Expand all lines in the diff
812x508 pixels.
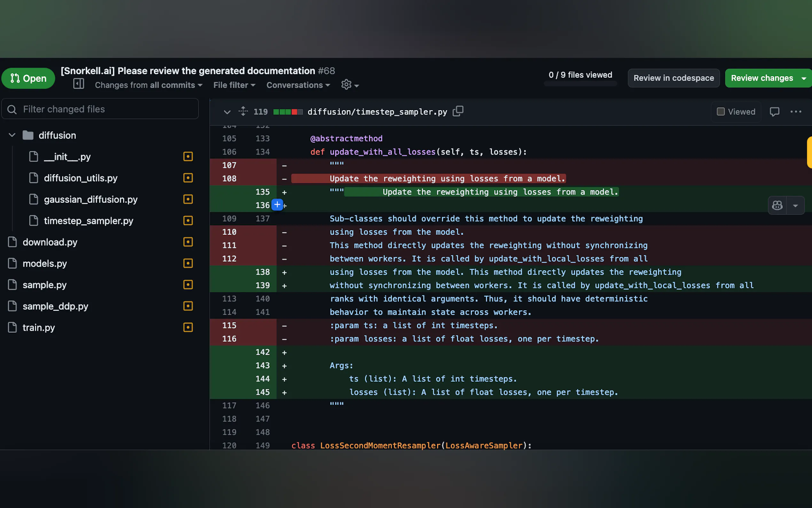243,111
